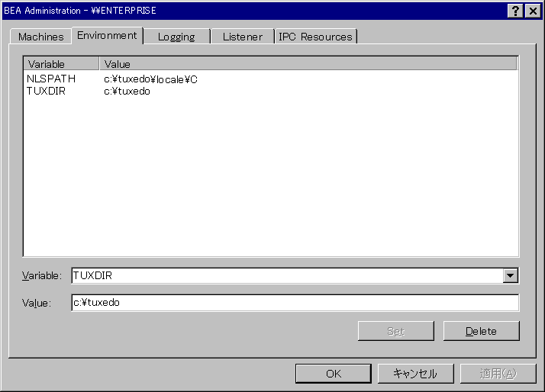Click the Value column header
This screenshot has width=545, height=392.
click(308, 64)
